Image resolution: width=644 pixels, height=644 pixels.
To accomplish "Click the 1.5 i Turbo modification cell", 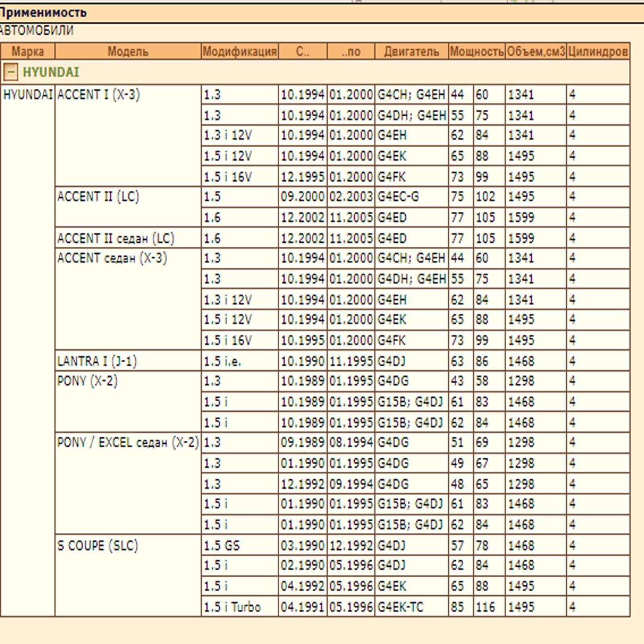I will [x=232, y=607].
